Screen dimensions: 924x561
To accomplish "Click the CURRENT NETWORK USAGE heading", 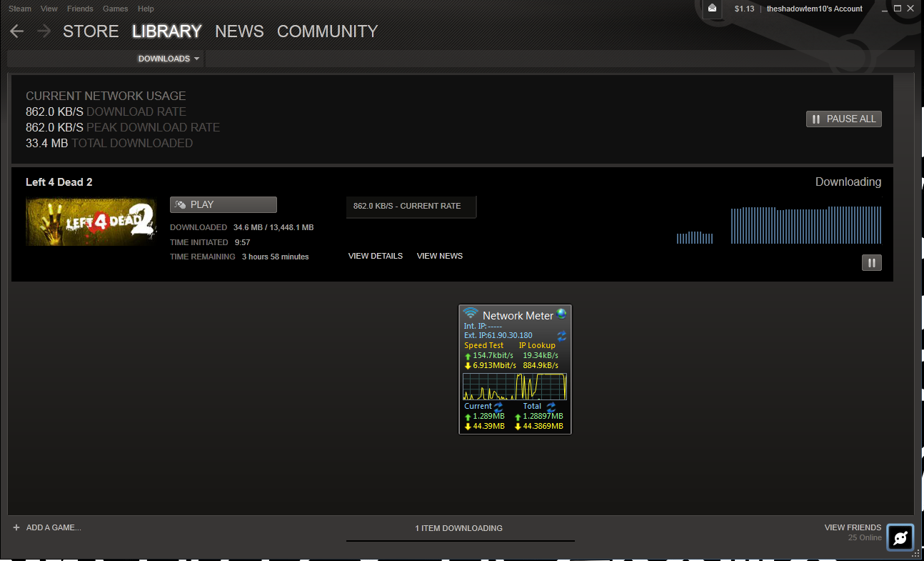I will pyautogui.click(x=106, y=96).
